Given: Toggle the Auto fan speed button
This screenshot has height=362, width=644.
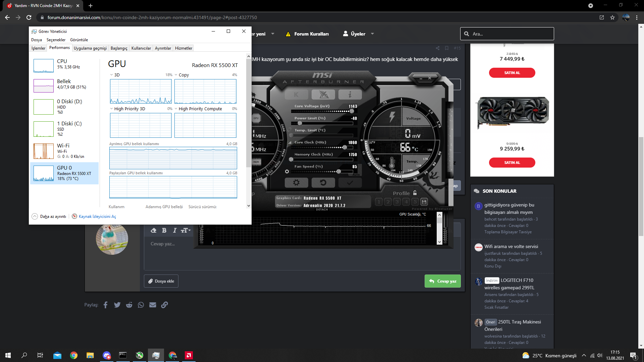Looking at the screenshot, I should click(356, 175).
